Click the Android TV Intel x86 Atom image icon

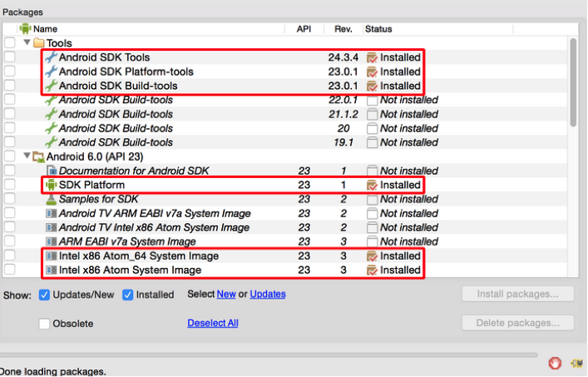coord(51,228)
